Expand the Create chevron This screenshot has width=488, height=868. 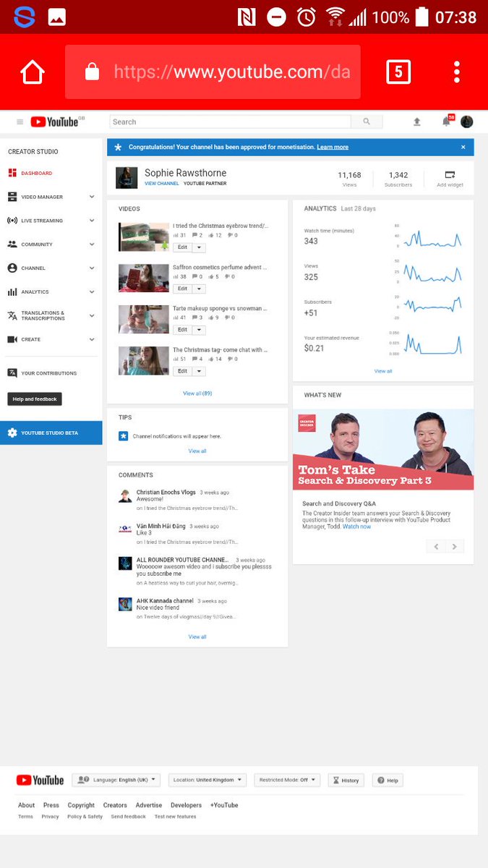[92, 339]
